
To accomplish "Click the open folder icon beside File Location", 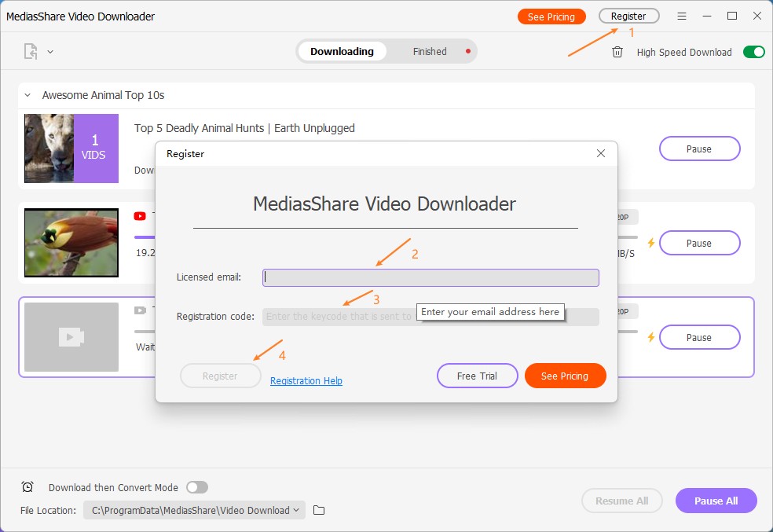I will coord(319,510).
